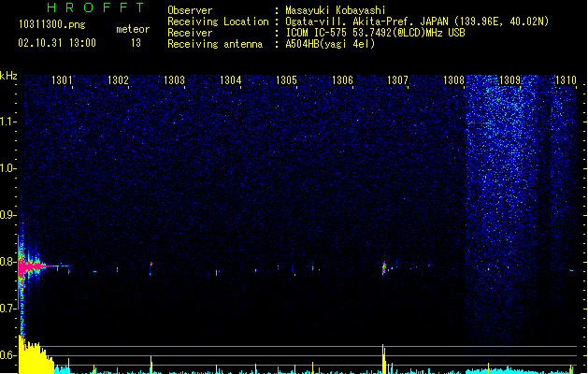Click the Receiving Location value text
Screen dimensions: 588x374
pos(417,22)
